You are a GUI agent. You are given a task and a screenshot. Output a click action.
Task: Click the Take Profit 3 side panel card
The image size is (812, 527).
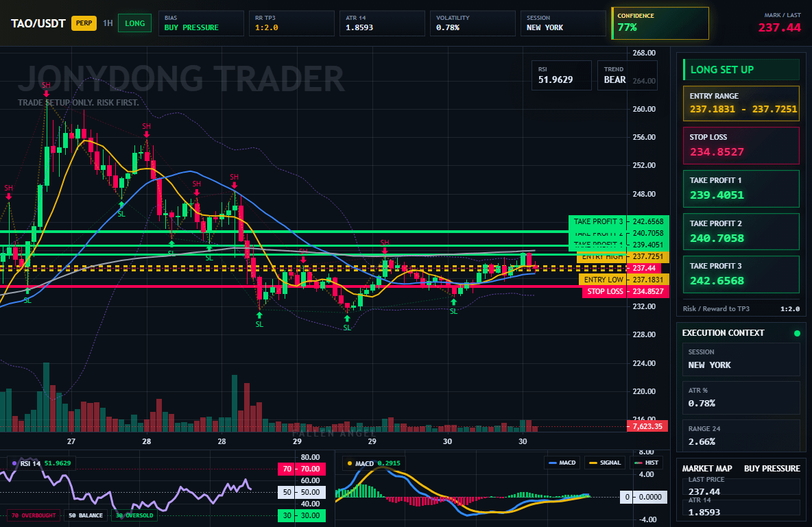pos(741,274)
